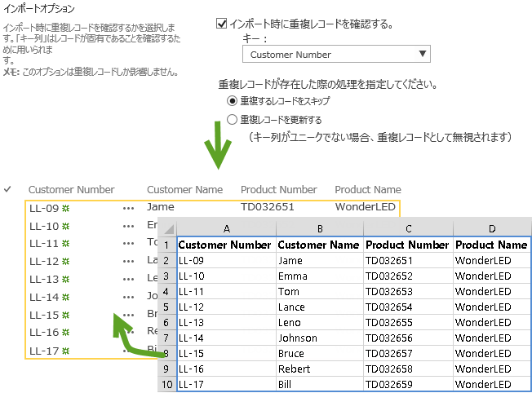Click the new-item star icon beside LL-14
The height and width of the screenshot is (393, 532).
65,297
